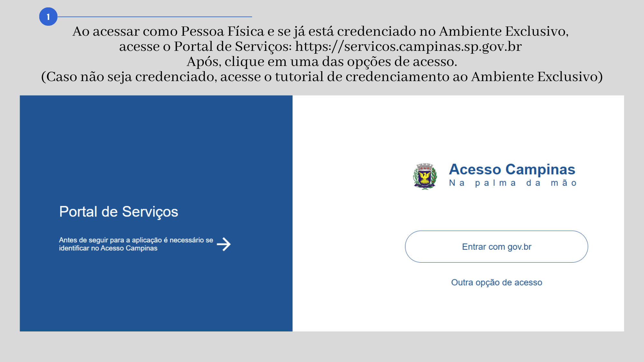
Task: Click the thin blue line beside step badge
Action: pyautogui.click(x=155, y=17)
